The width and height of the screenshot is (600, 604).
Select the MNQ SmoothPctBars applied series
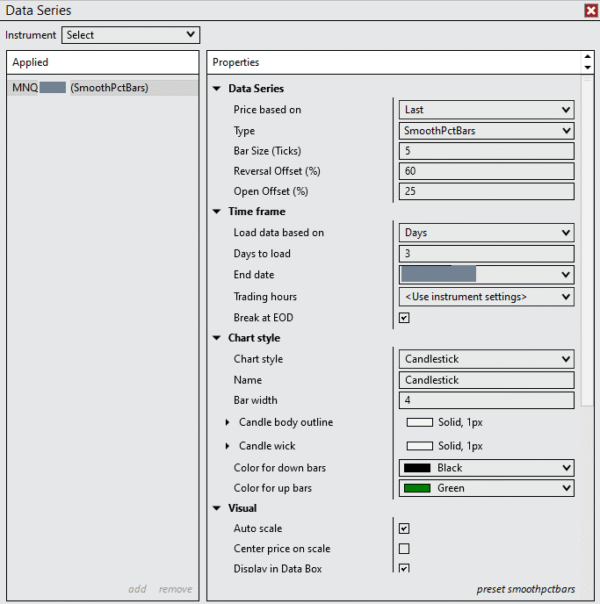[x=102, y=88]
